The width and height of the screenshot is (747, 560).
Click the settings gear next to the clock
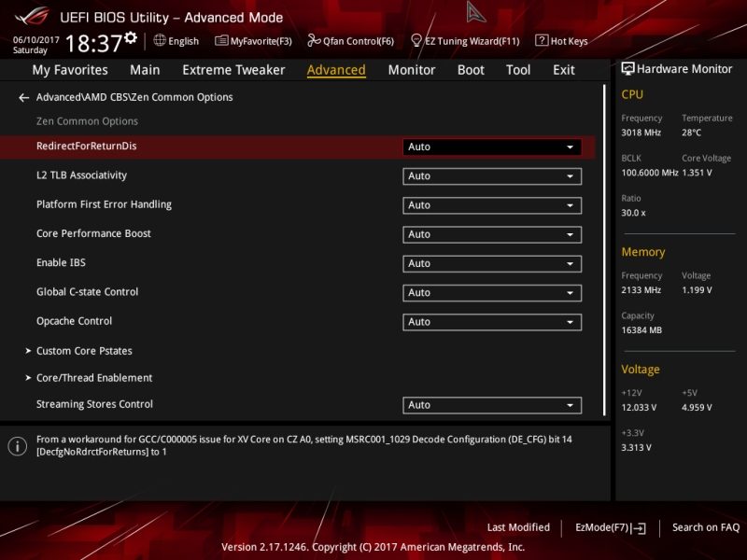(131, 37)
